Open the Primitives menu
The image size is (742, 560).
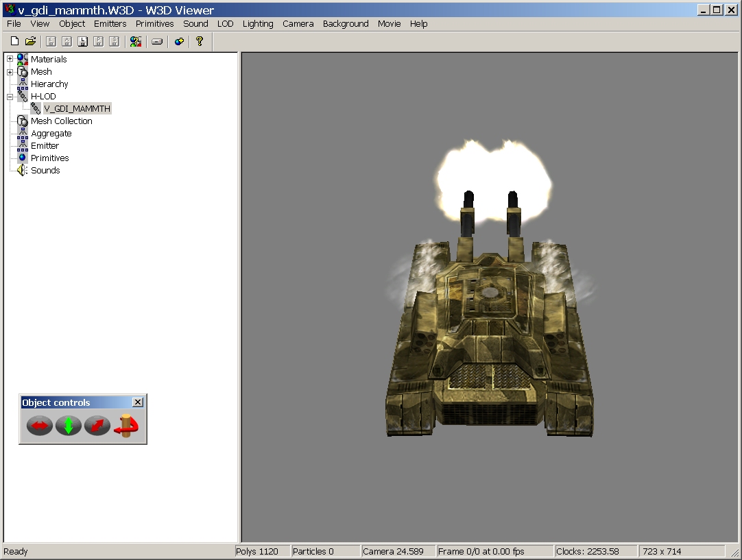(155, 24)
